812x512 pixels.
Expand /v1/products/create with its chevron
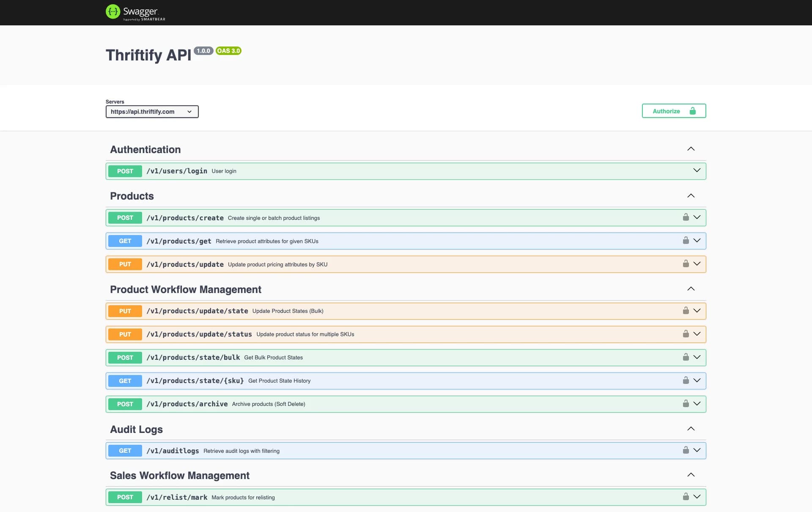[697, 217]
